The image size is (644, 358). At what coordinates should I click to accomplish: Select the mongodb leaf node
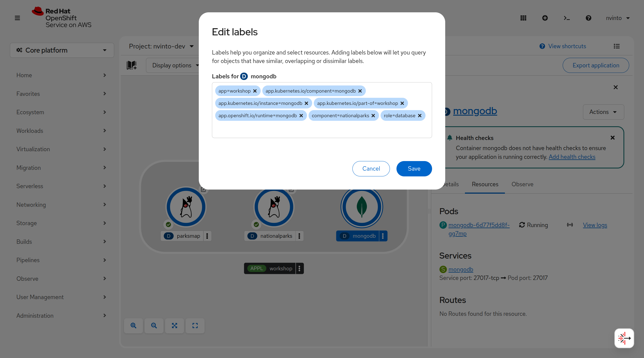click(362, 207)
